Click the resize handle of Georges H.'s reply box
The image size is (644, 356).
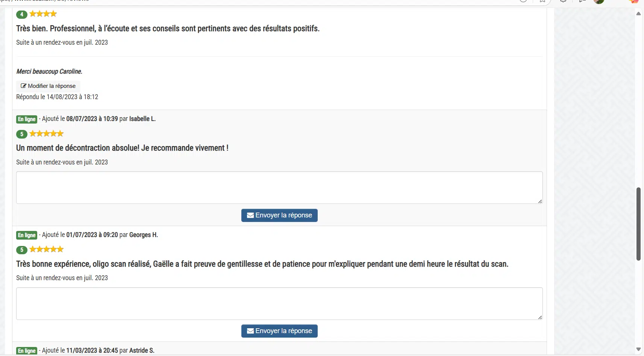point(540,317)
